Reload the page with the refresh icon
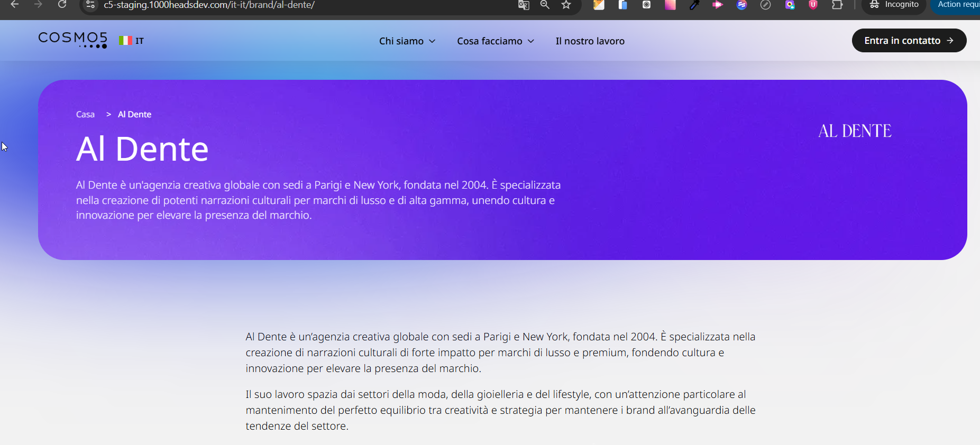Viewport: 980px width, 445px height. tap(62, 4)
